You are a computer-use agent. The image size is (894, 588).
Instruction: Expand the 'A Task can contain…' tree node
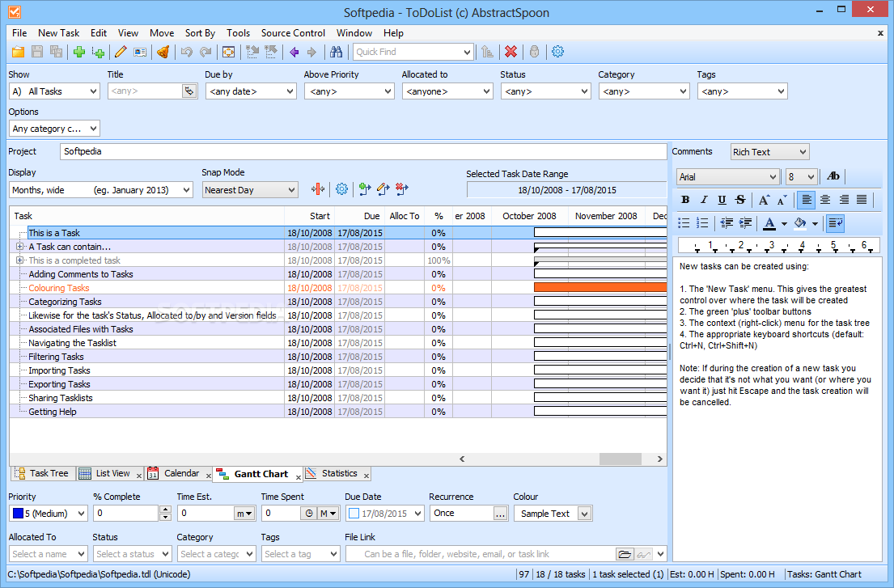pyautogui.click(x=20, y=247)
